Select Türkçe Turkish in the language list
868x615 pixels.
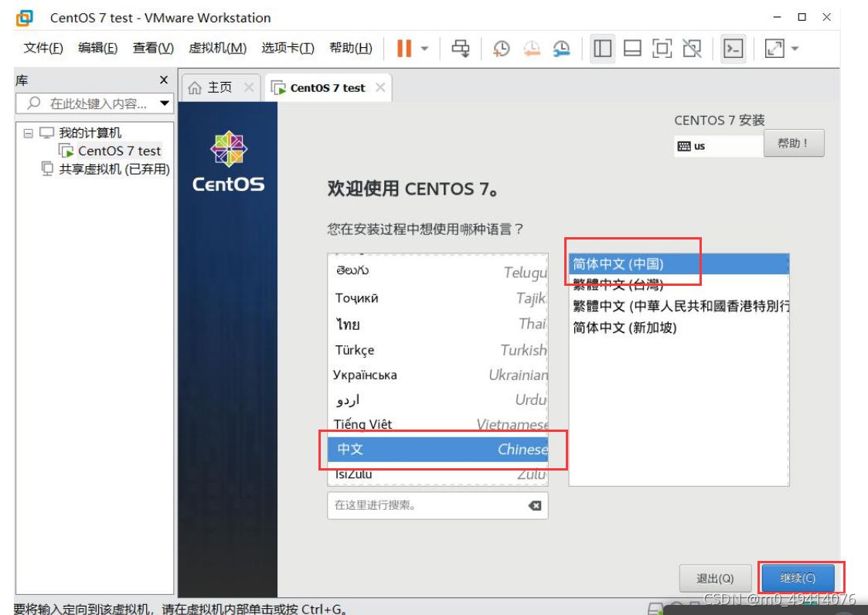coord(438,350)
